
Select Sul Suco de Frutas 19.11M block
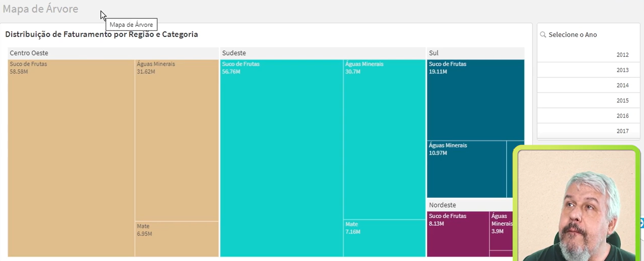point(475,100)
